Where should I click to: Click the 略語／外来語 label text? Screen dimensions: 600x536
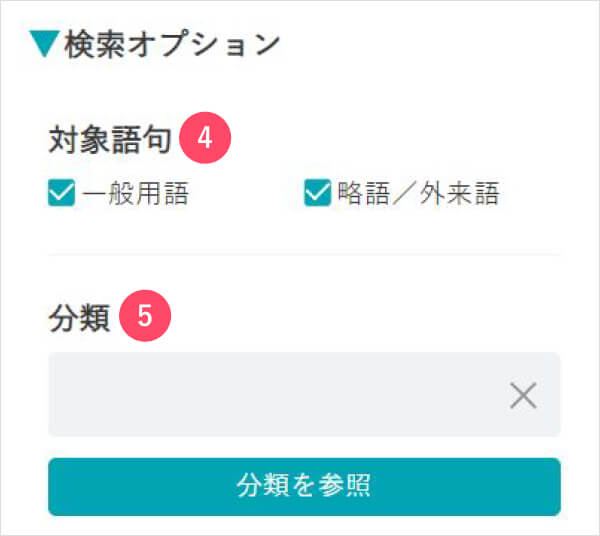tap(419, 193)
